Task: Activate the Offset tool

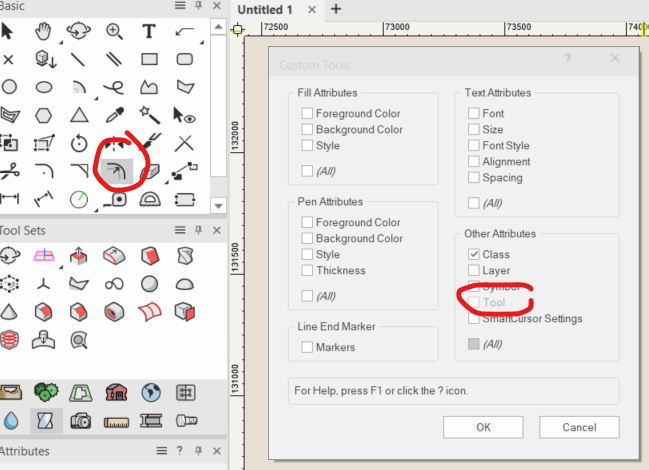Action: click(x=114, y=171)
